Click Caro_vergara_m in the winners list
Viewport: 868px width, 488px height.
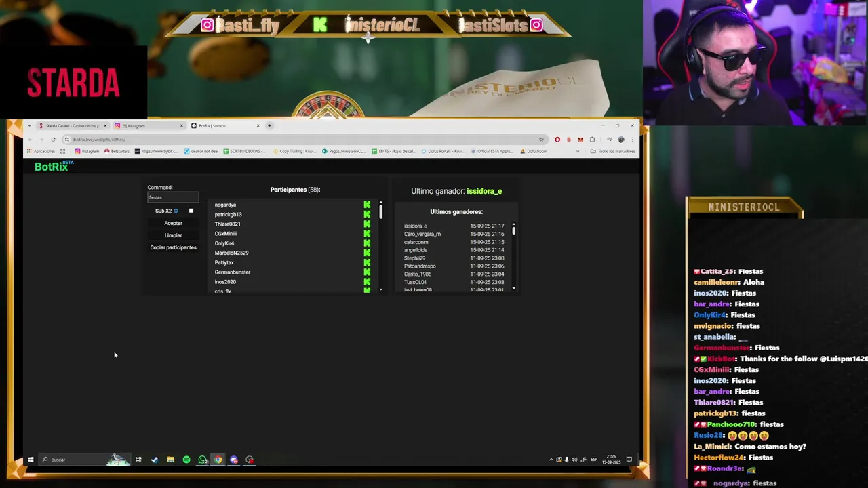coord(422,234)
